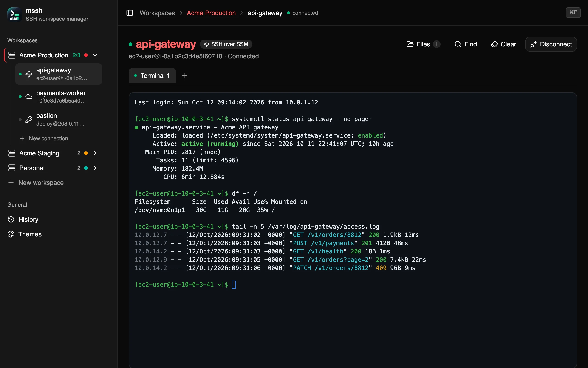Click the Workspaces breadcrumb
The height and width of the screenshot is (368, 588).
coord(157,13)
